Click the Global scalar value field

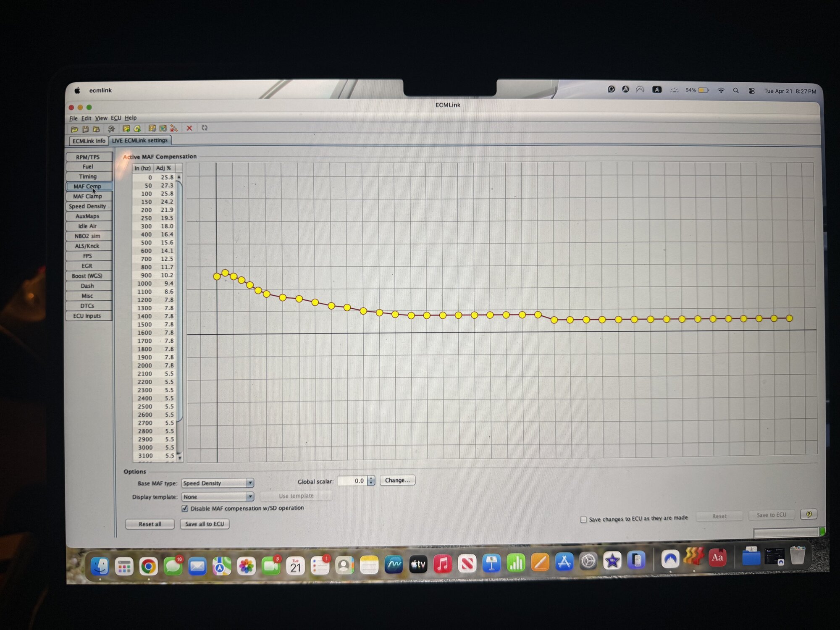(353, 481)
